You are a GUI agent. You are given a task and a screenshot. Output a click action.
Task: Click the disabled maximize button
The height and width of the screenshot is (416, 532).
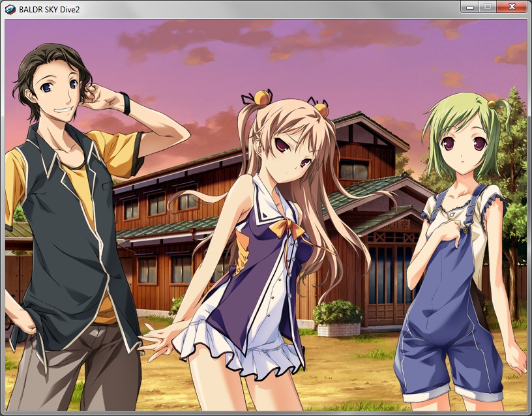pyautogui.click(x=488, y=7)
